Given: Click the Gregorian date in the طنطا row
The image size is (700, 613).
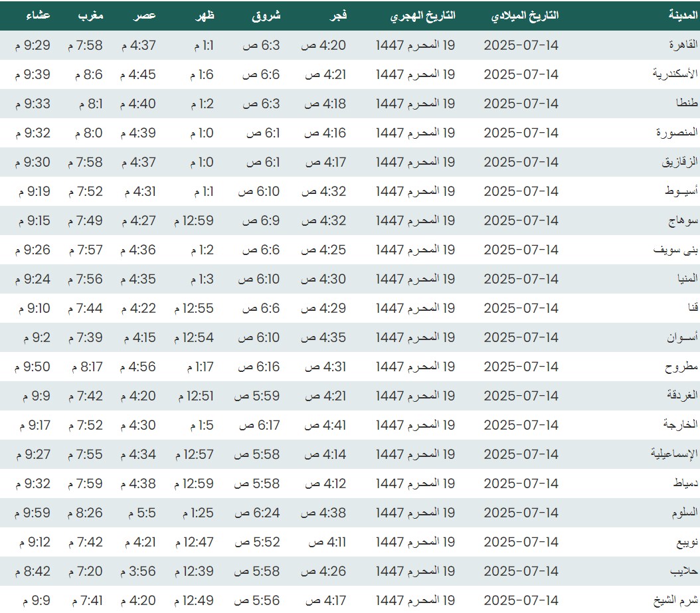Looking at the screenshot, I should 521,104.
